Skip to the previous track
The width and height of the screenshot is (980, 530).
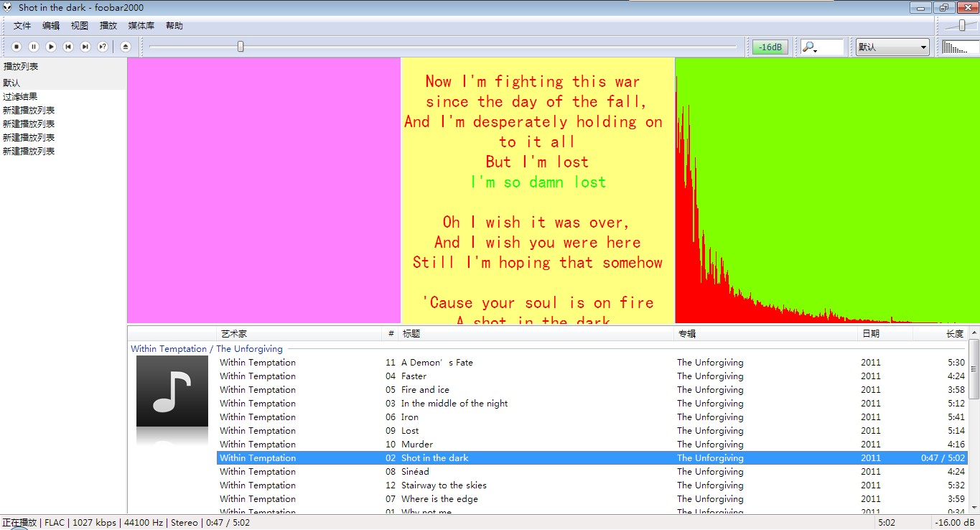(68, 47)
